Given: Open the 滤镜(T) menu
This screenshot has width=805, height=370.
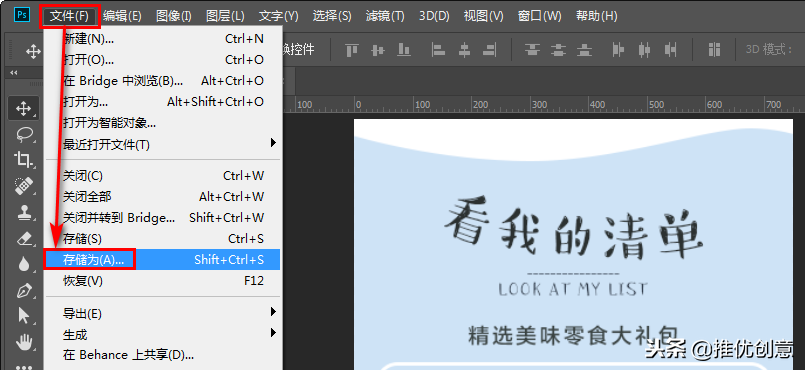Looking at the screenshot, I should (x=385, y=16).
